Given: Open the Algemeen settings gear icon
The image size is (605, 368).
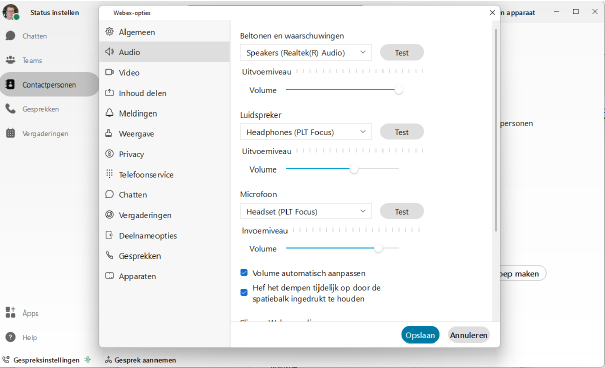Looking at the screenshot, I should click(110, 32).
